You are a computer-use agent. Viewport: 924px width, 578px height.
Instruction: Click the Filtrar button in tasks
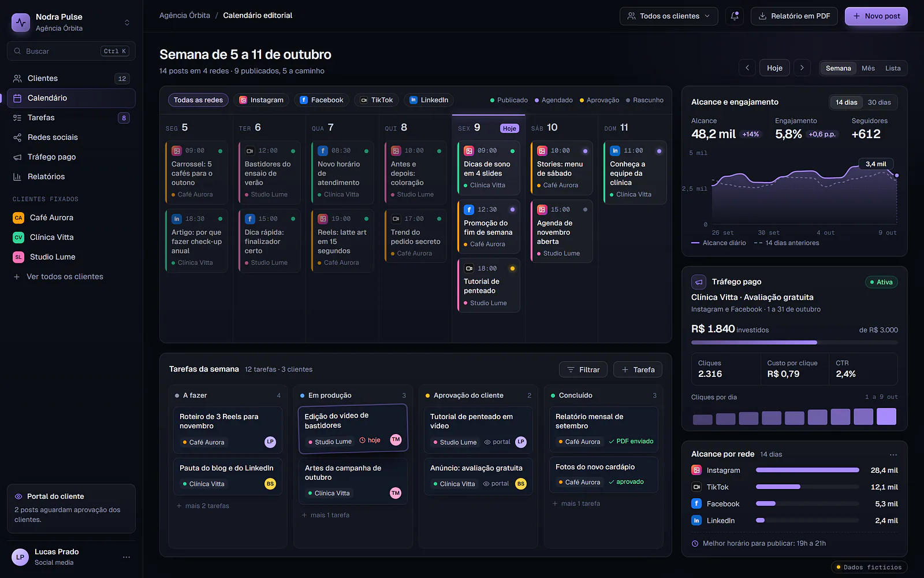coord(583,370)
